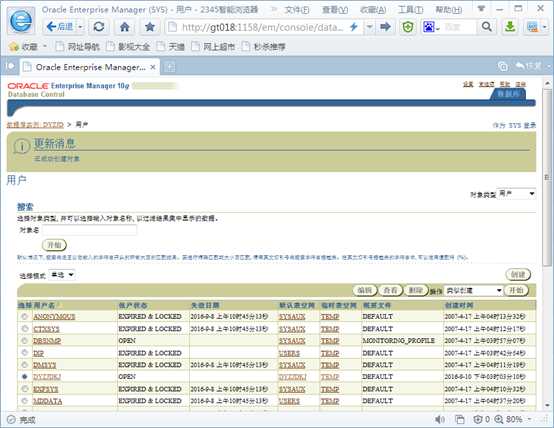Click the 删除 delete button above table

(416, 291)
